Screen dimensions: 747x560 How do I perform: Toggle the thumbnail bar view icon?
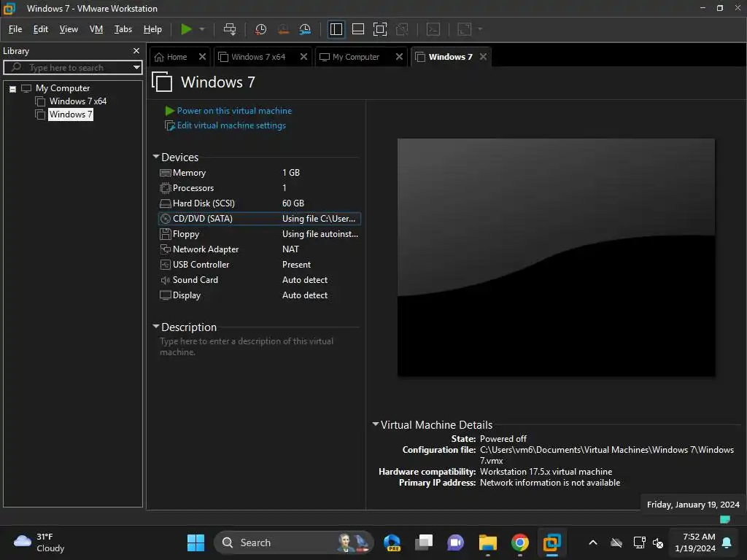tap(357, 29)
